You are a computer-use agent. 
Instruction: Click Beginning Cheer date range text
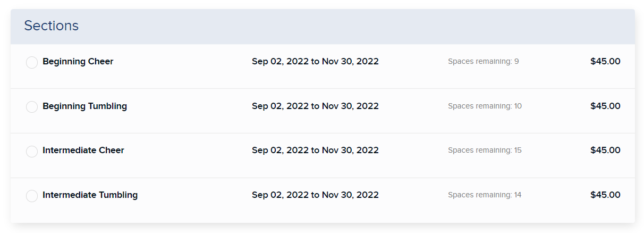315,61
